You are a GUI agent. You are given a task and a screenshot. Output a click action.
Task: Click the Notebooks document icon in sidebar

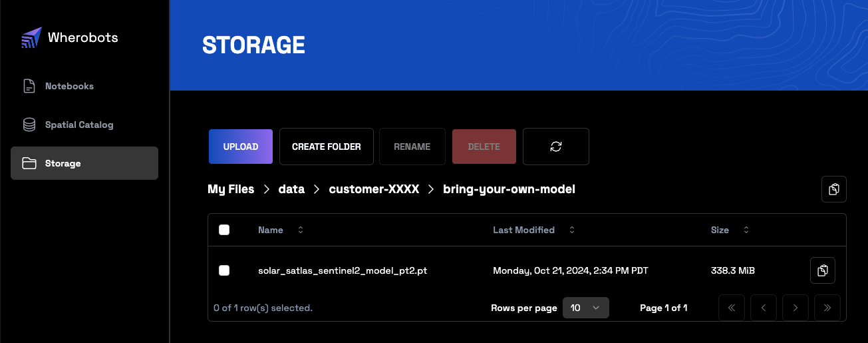(29, 86)
